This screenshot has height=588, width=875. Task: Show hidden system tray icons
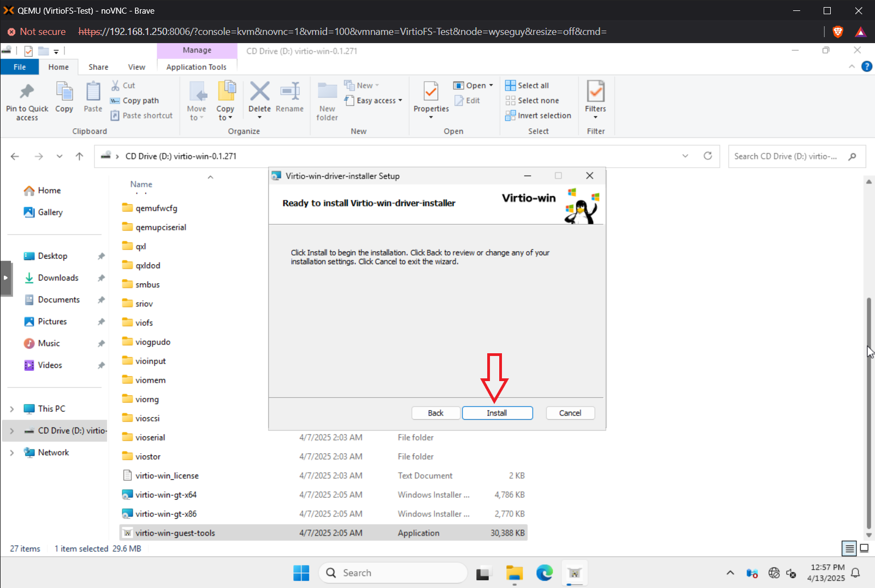[730, 573]
